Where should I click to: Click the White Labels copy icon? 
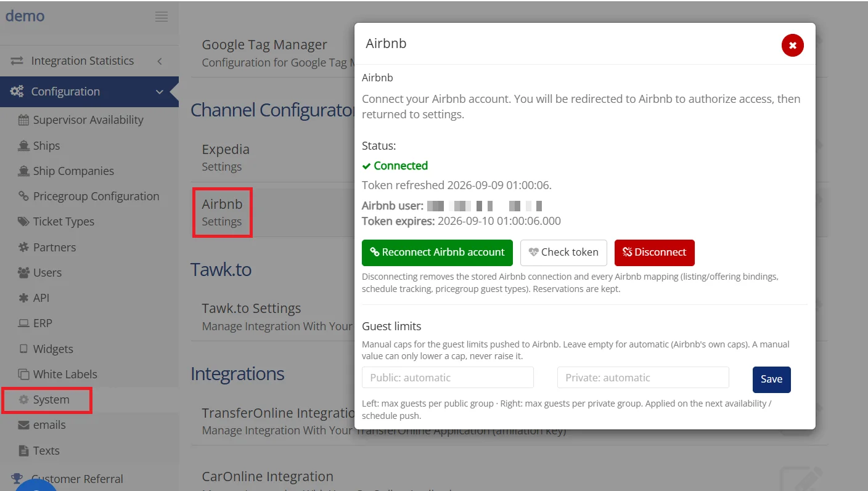tap(23, 375)
